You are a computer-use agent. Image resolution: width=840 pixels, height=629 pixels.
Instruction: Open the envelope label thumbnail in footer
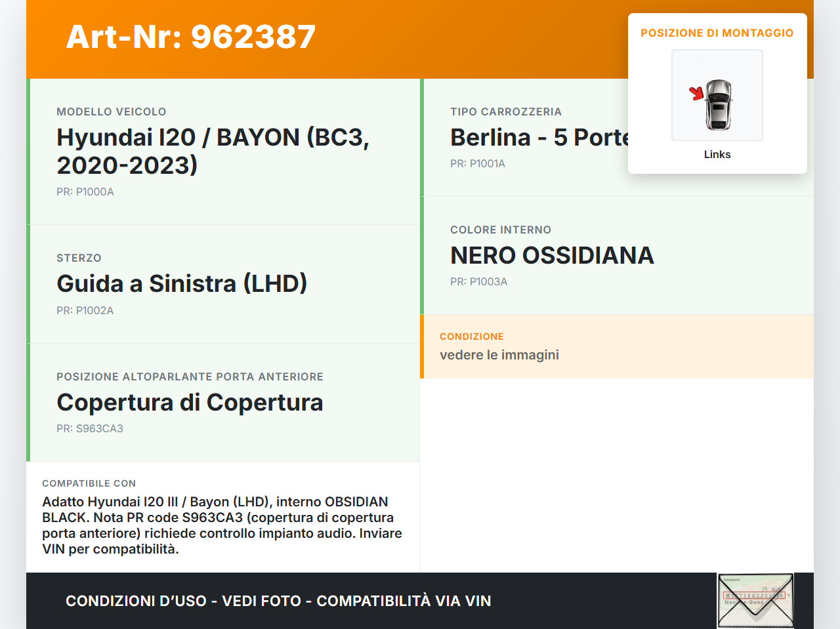(x=755, y=601)
